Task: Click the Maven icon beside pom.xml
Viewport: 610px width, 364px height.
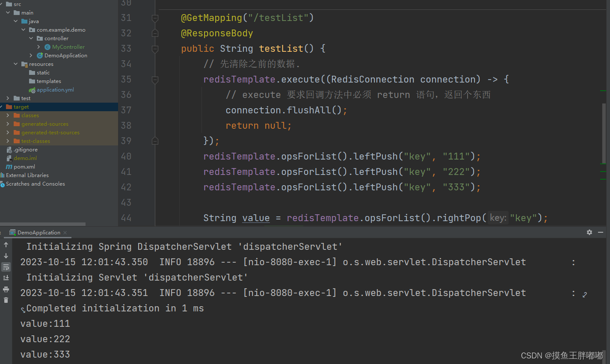Action: [9, 167]
